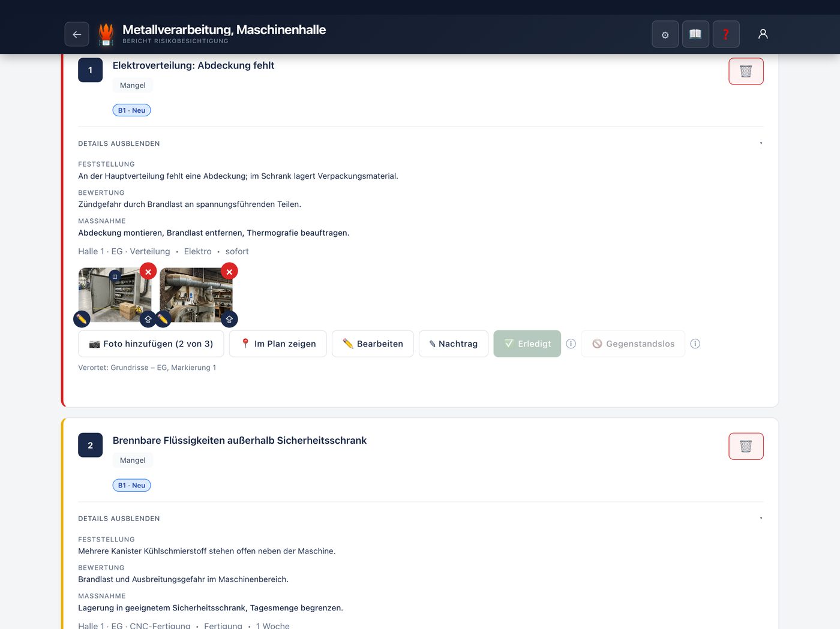Delete item 1 with trash icon
This screenshot has height=629, width=840.
[x=746, y=71]
